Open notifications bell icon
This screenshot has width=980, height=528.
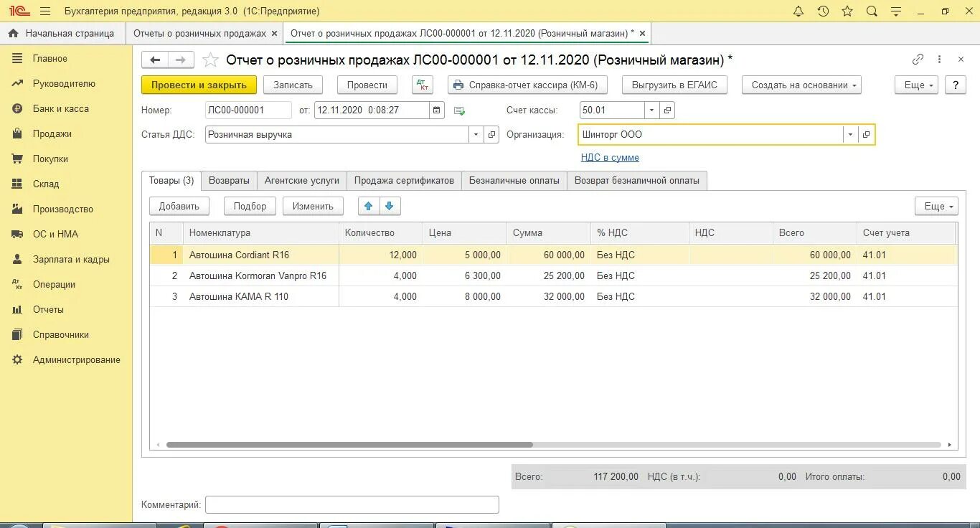point(798,11)
